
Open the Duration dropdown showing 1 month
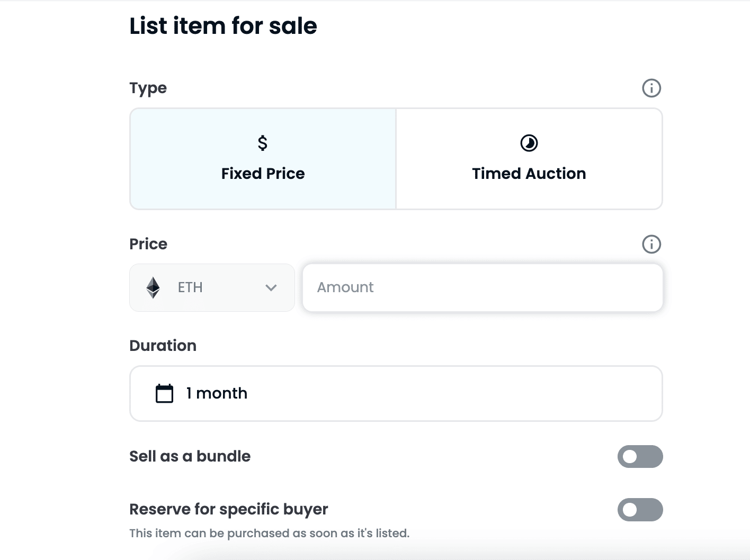click(396, 393)
